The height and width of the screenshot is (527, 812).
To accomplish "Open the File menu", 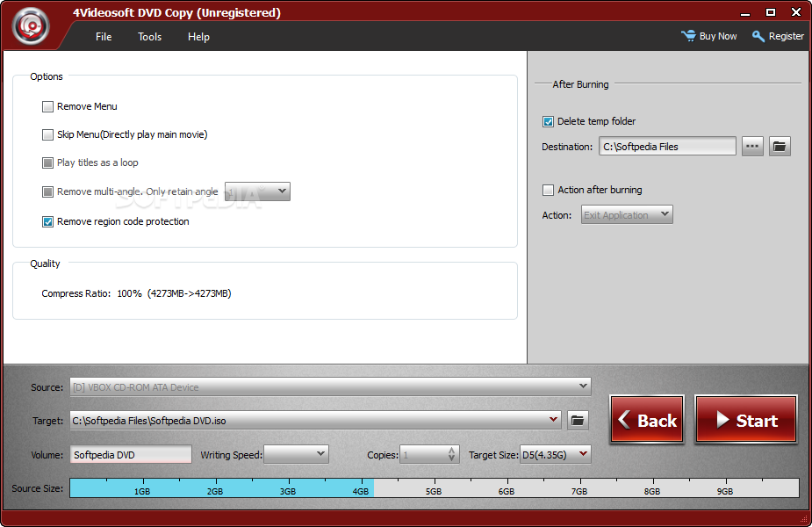I will coord(104,37).
